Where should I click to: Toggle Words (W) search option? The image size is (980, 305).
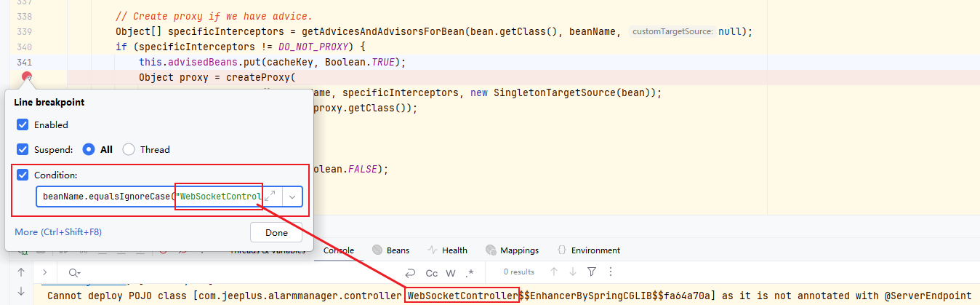[451, 272]
